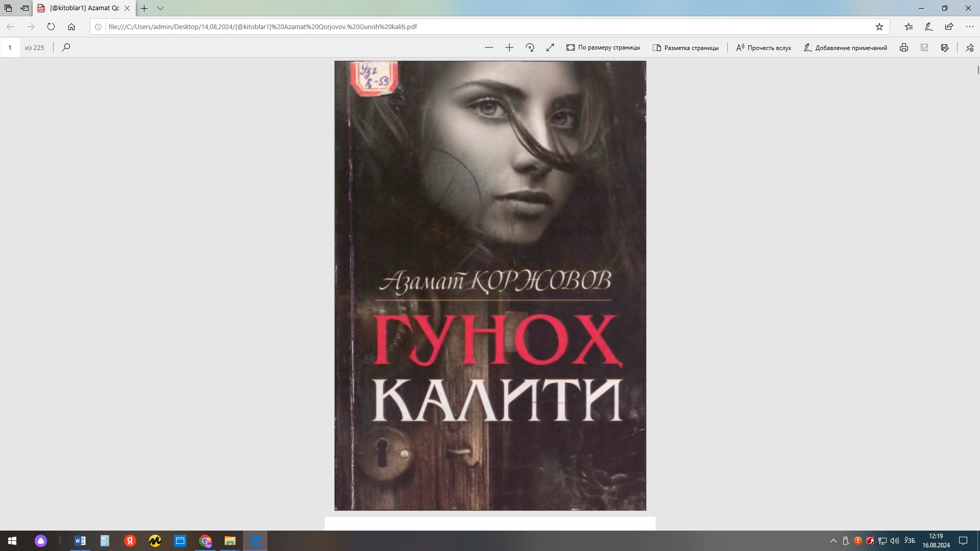Toggle 'По размеру страницы' fit mode
This screenshot has width=980, height=551.
603,47
